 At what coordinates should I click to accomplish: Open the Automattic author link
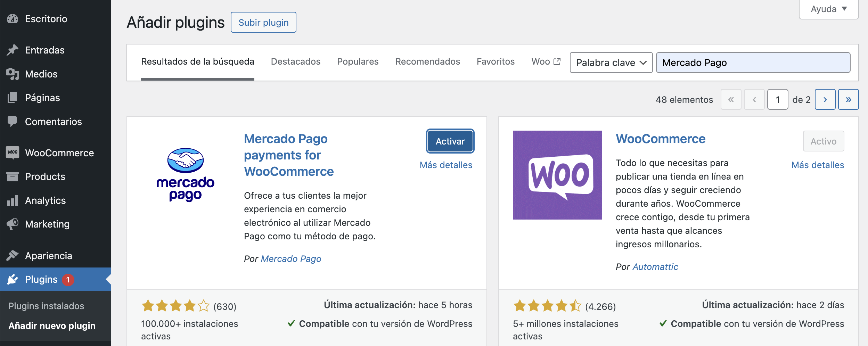pyautogui.click(x=655, y=267)
